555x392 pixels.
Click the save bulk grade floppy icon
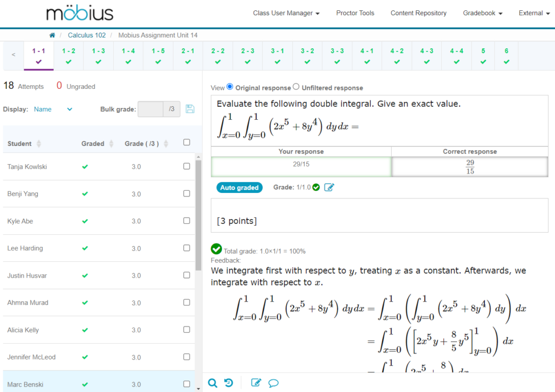pos(190,109)
